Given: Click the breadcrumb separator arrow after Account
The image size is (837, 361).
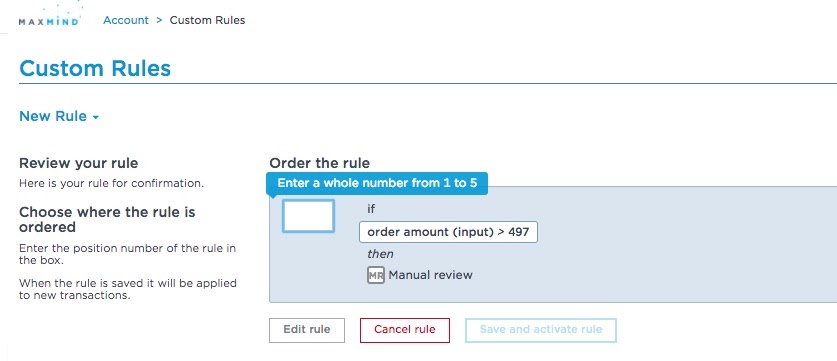Looking at the screenshot, I should (x=159, y=21).
